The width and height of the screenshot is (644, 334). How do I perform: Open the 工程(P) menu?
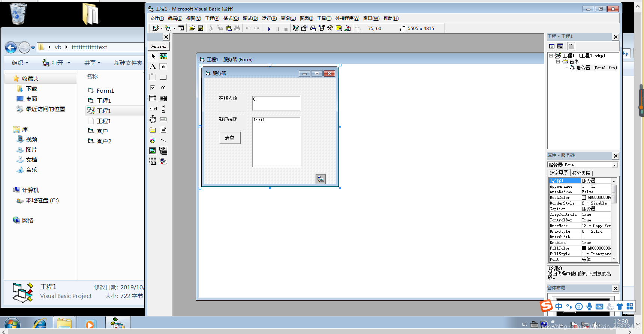[x=212, y=18]
